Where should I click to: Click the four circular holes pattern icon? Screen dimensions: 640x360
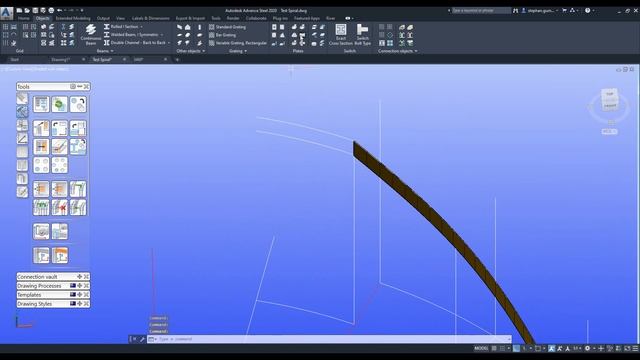(x=41, y=165)
